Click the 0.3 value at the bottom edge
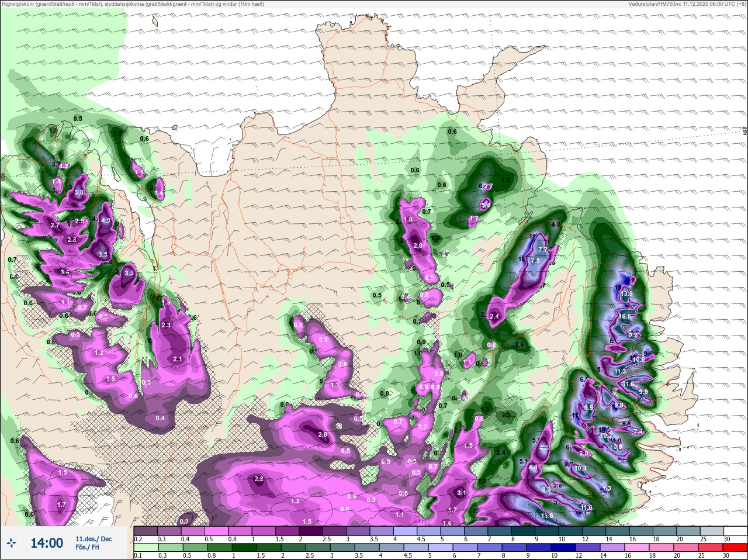The width and height of the screenshot is (748, 560). click(184, 521)
